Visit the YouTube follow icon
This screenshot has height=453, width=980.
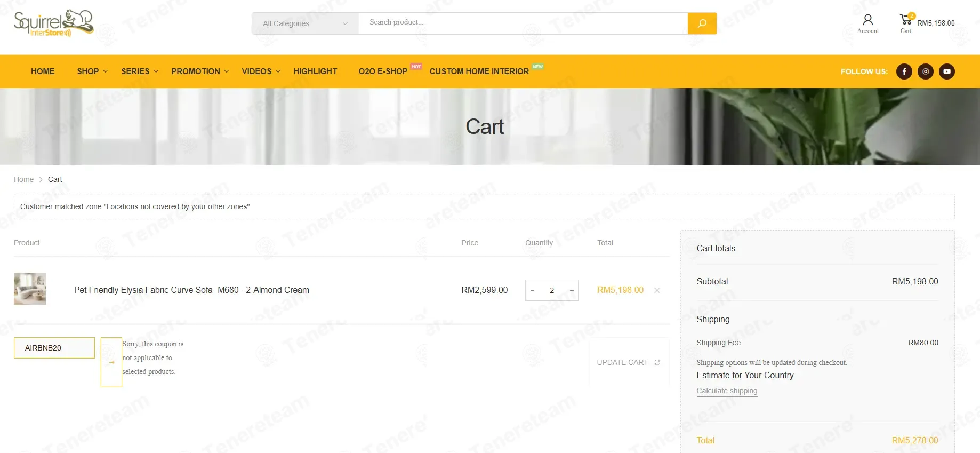[947, 71]
